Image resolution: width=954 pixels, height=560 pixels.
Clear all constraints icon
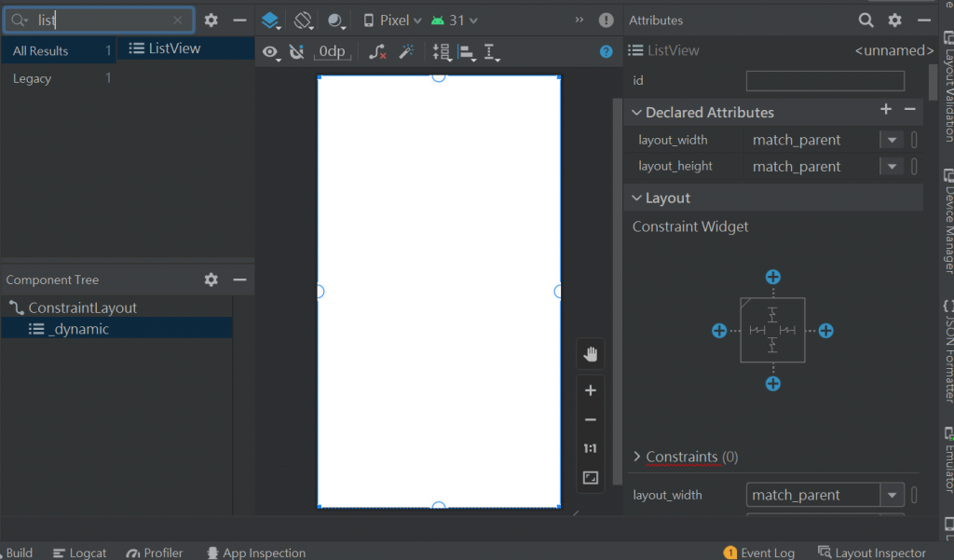377,52
